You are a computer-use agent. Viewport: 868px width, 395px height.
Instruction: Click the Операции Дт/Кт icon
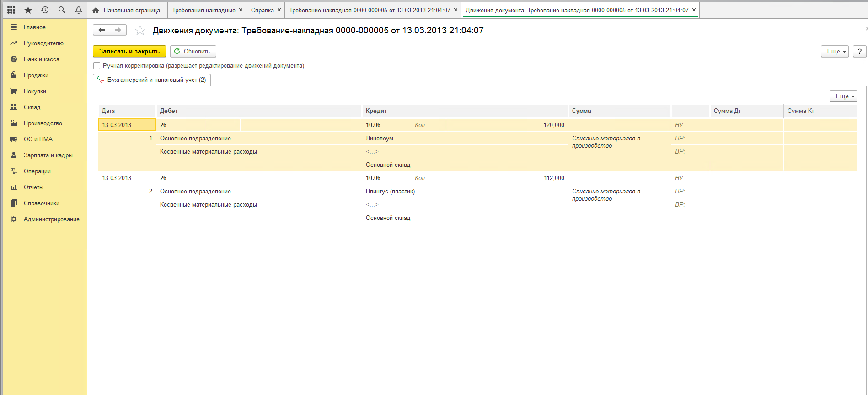click(x=14, y=171)
